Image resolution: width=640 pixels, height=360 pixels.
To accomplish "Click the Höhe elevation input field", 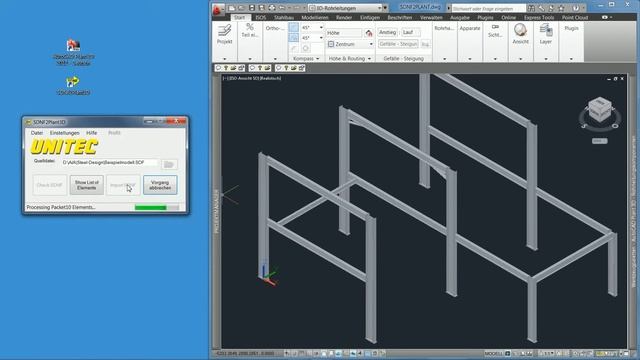I will click(344, 33).
